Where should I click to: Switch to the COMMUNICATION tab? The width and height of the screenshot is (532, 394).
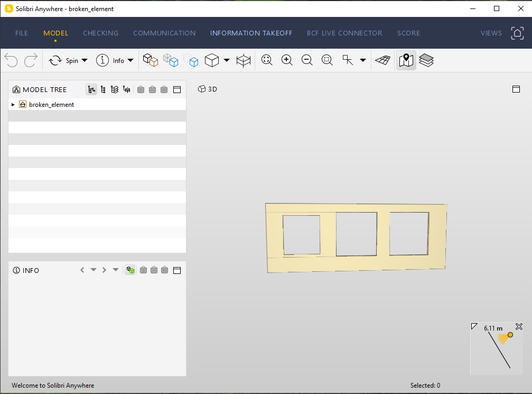pos(164,33)
